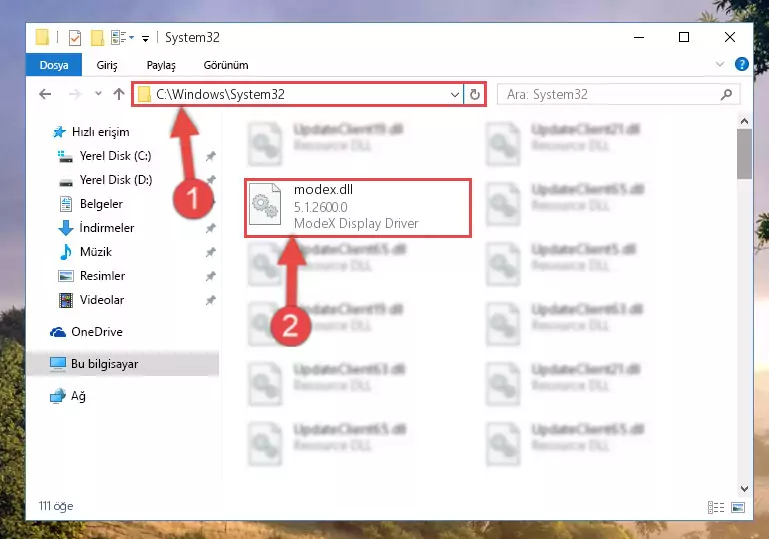The height and width of the screenshot is (539, 769).
Task: Select Bu bilgisayar in navigation pane
Action: tap(123, 364)
